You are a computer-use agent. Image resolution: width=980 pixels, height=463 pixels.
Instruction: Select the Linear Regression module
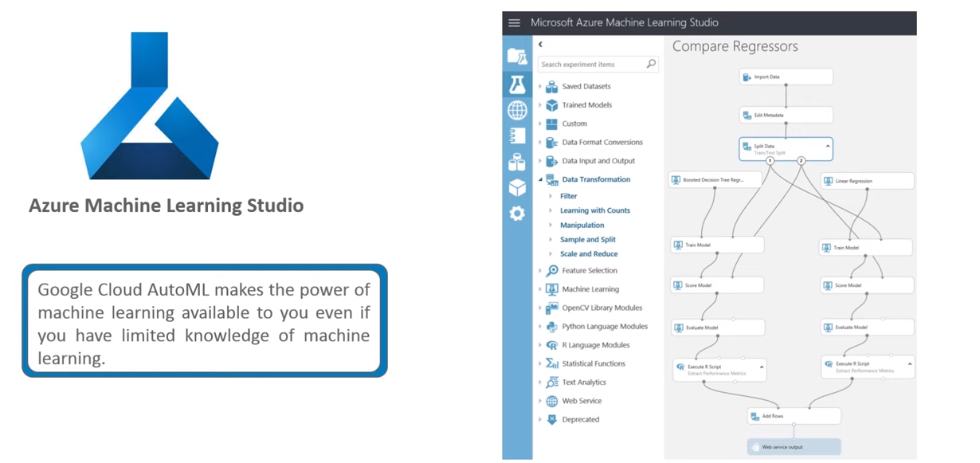point(868,181)
